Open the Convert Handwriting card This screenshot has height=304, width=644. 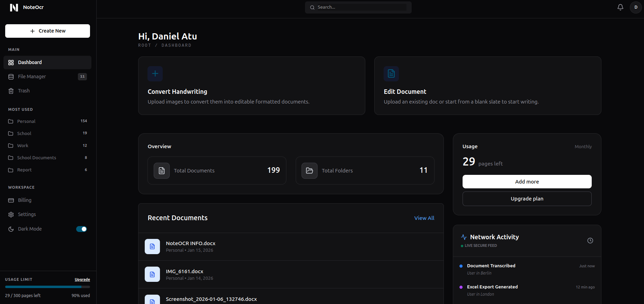[x=252, y=86]
